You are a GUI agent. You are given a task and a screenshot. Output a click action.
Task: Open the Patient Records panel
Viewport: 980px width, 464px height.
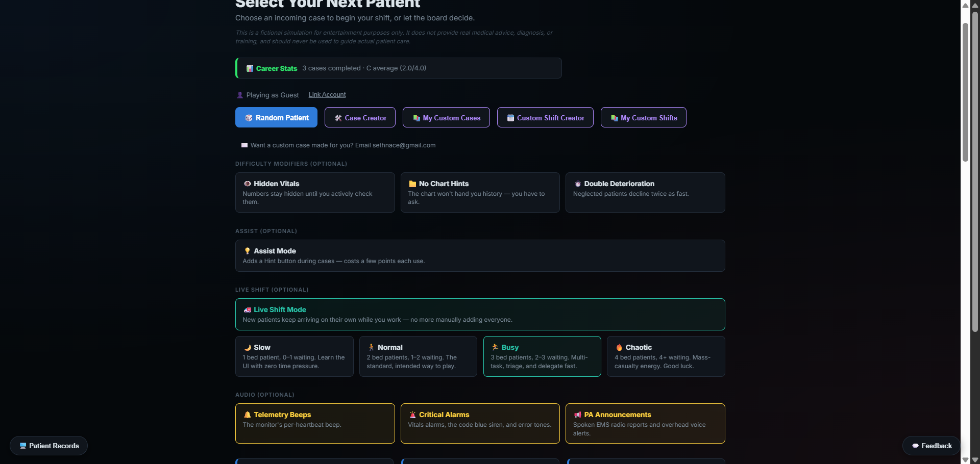click(48, 446)
